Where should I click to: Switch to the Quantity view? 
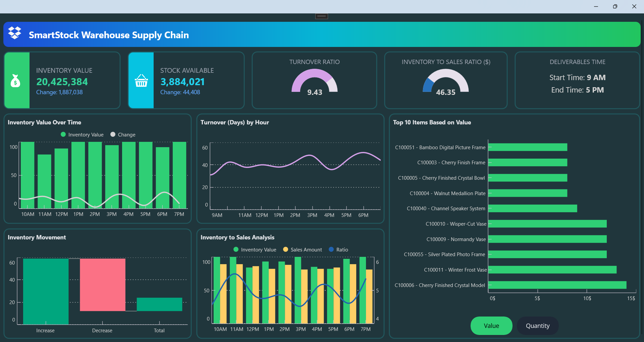point(537,326)
